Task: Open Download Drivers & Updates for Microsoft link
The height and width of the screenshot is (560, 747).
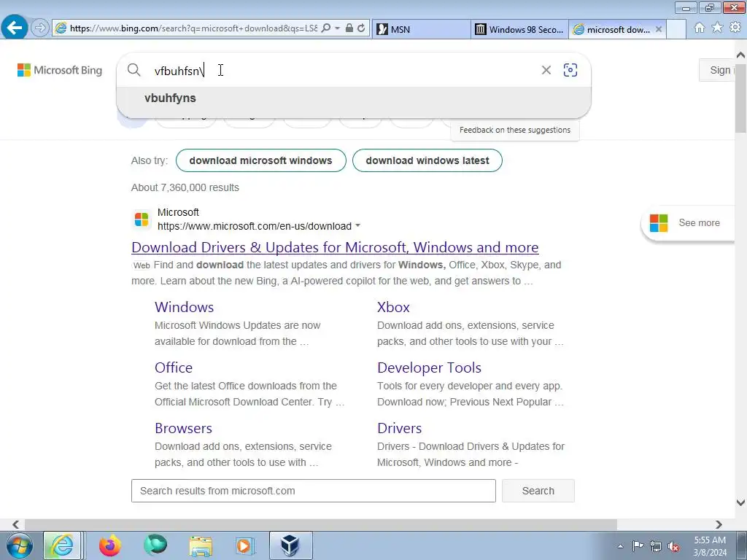Action: pyautogui.click(x=335, y=247)
